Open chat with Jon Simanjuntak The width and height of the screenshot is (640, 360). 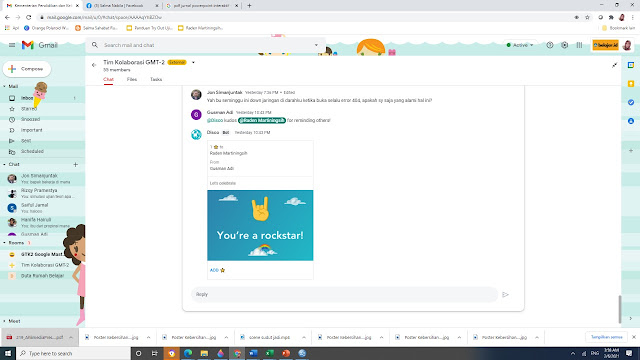(x=41, y=178)
